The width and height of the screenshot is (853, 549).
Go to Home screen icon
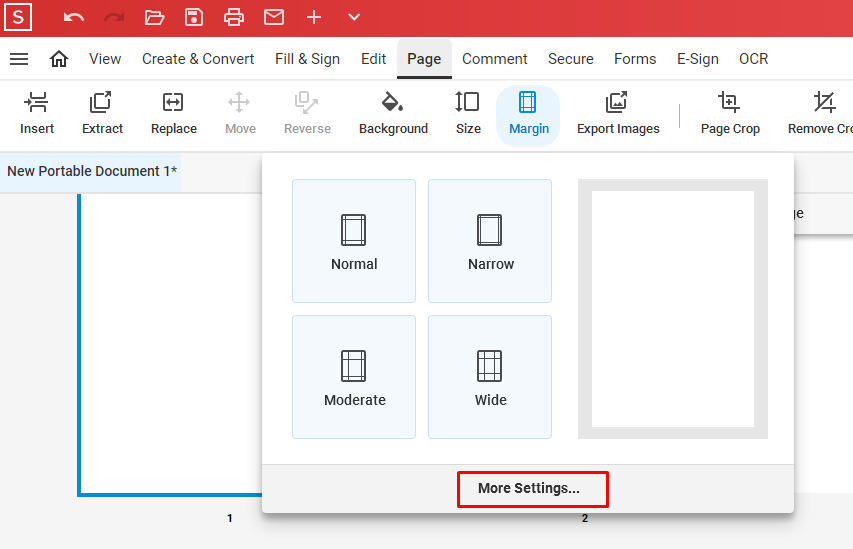[x=59, y=59]
